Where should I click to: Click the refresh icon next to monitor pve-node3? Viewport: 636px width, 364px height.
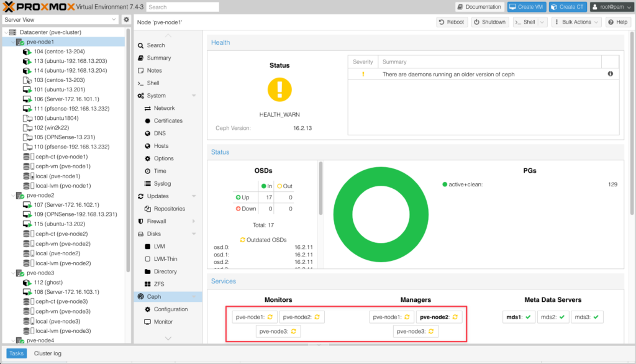294,331
